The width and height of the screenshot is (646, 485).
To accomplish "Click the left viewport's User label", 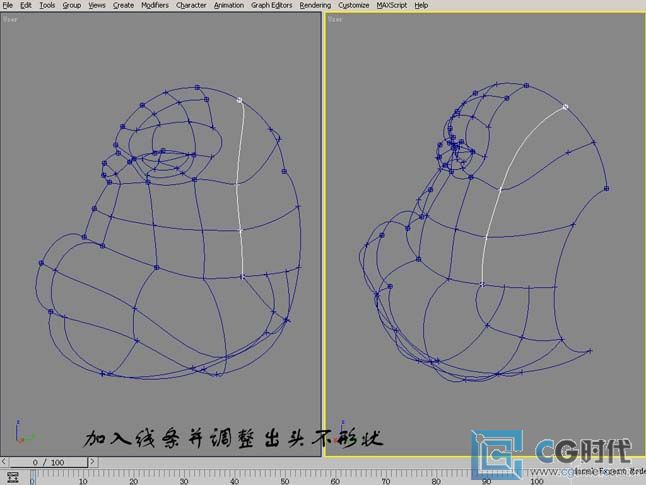I will [x=10, y=19].
